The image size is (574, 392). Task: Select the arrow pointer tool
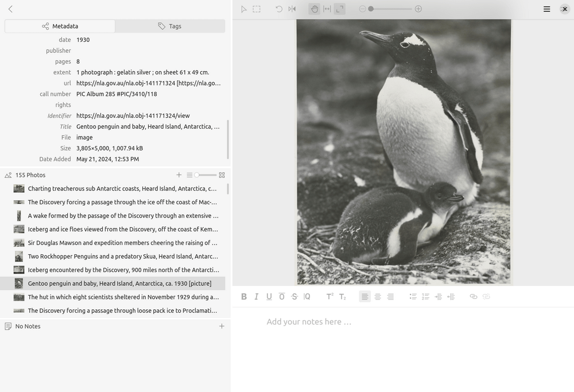(244, 9)
